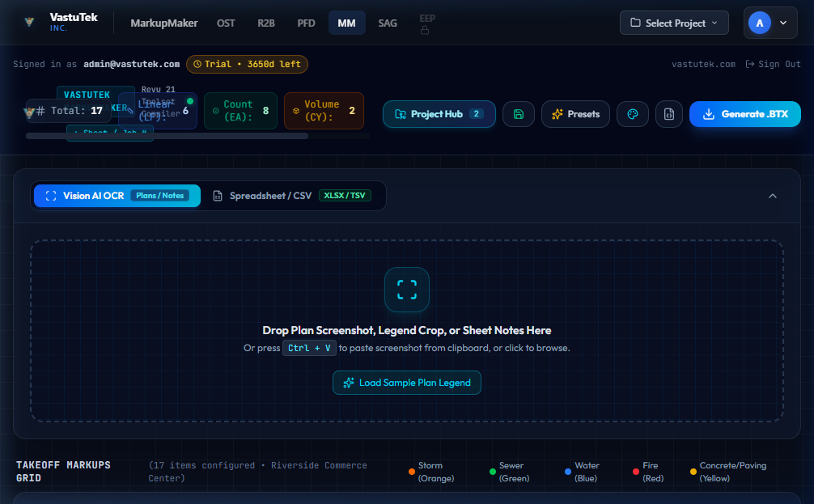Click the save disk icon button
814x504 pixels.
click(x=518, y=114)
